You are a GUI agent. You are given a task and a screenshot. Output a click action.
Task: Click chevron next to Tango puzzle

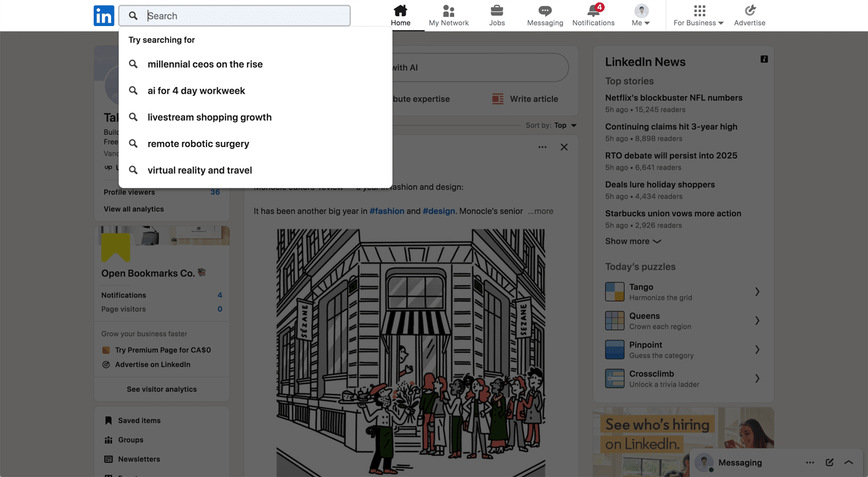757,292
